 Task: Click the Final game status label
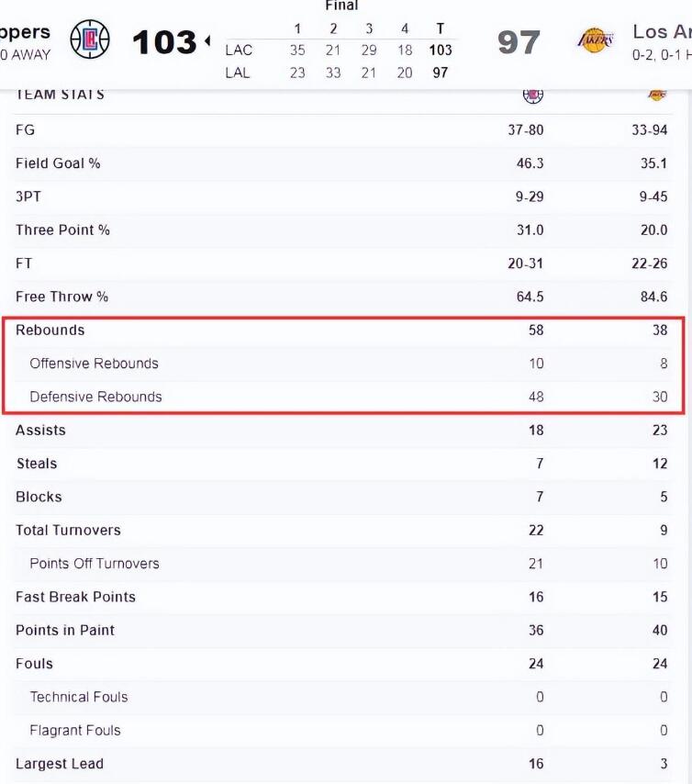(x=341, y=6)
